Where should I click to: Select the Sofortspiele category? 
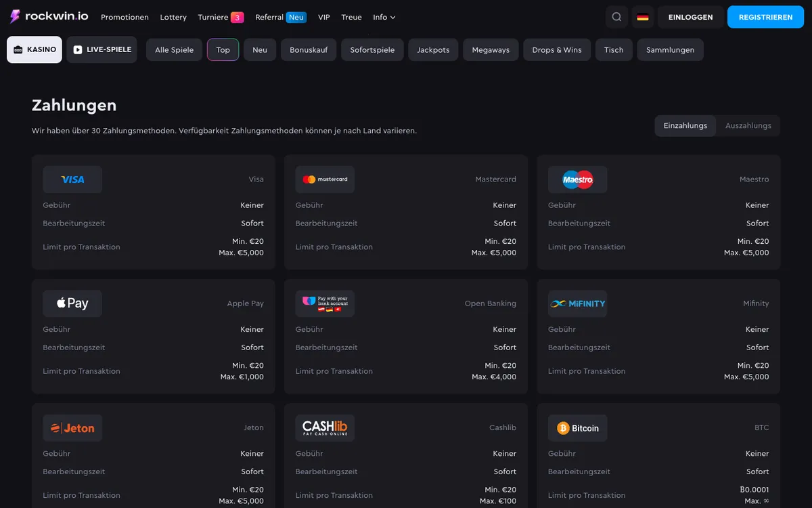pyautogui.click(x=372, y=50)
